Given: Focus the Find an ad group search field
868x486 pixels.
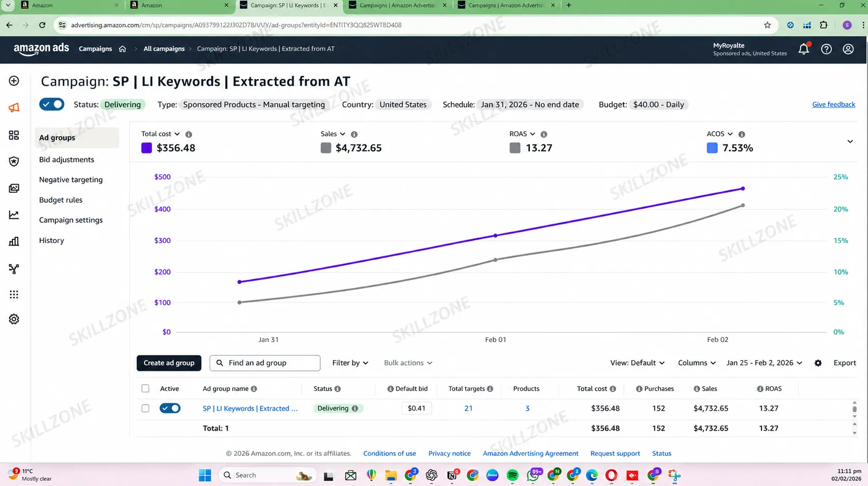Looking at the screenshot, I should pos(265,363).
